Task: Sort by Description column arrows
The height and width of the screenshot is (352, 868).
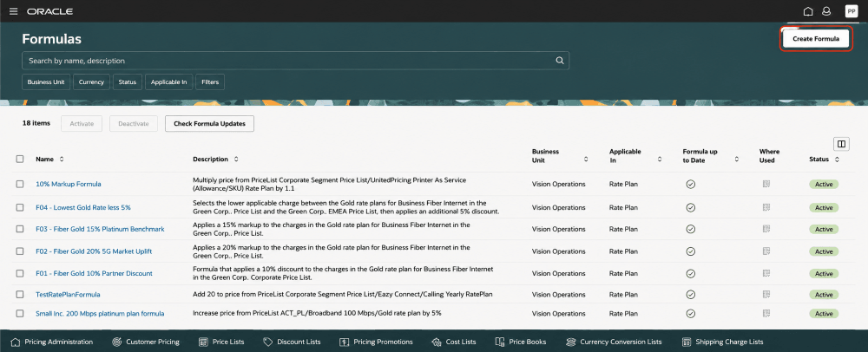Action: click(x=236, y=160)
